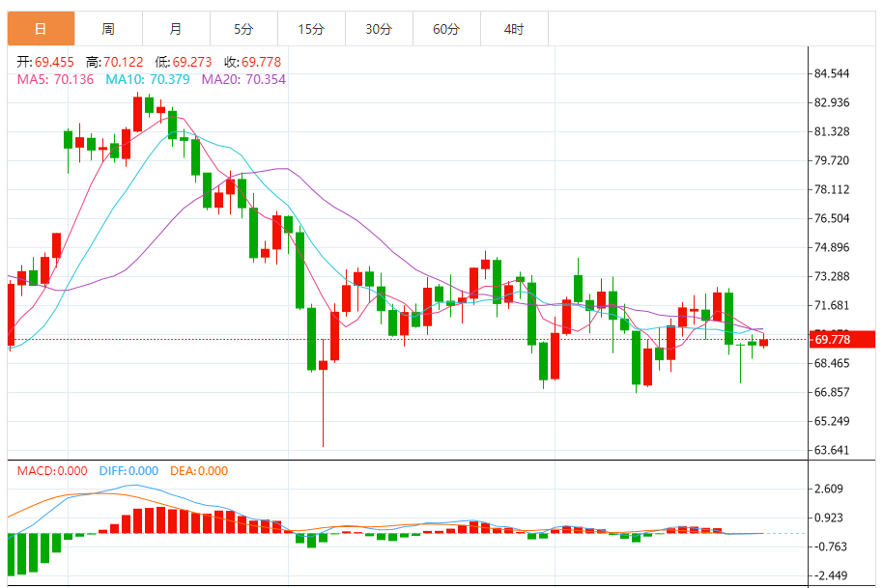Click the 76.504 price axis label
Viewport: 883px width, 588px height.
(832, 218)
